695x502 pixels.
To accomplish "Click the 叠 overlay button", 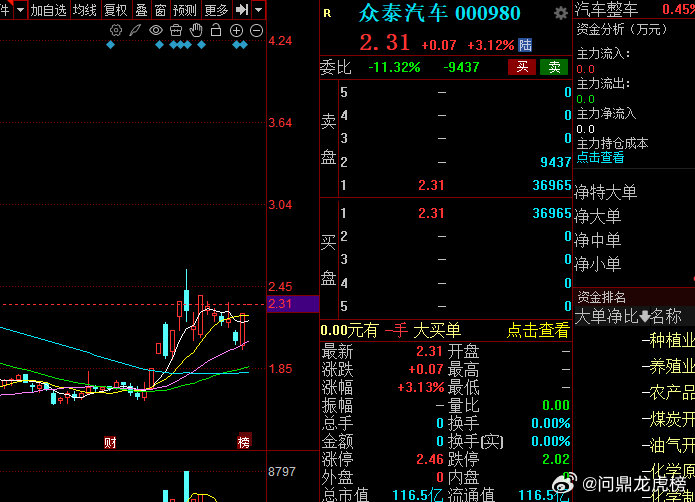I will coord(141,9).
